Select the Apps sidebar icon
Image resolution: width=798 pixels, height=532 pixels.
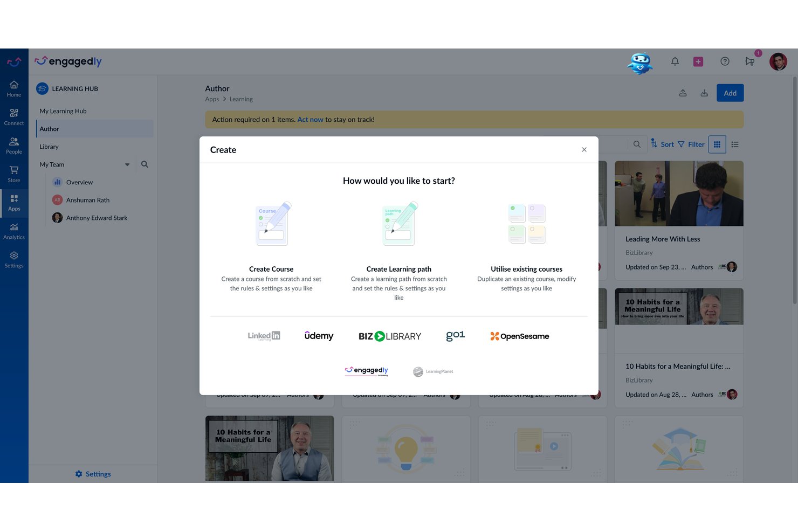(14, 203)
